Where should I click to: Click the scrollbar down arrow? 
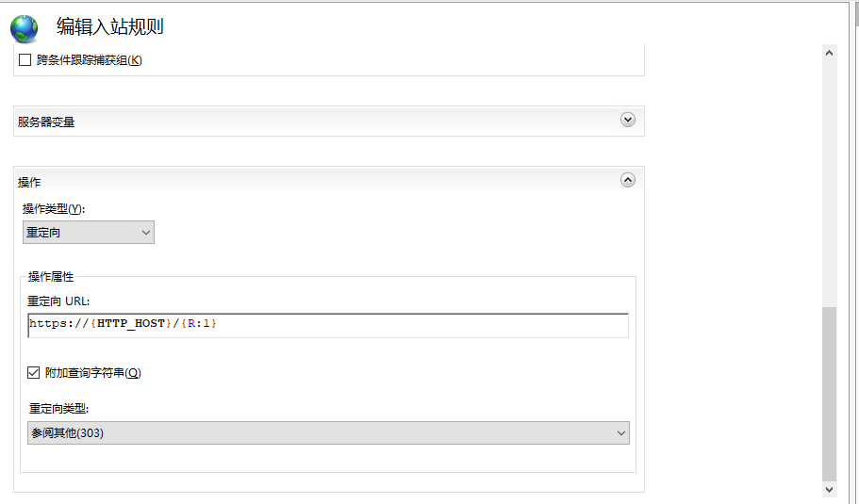(830, 489)
